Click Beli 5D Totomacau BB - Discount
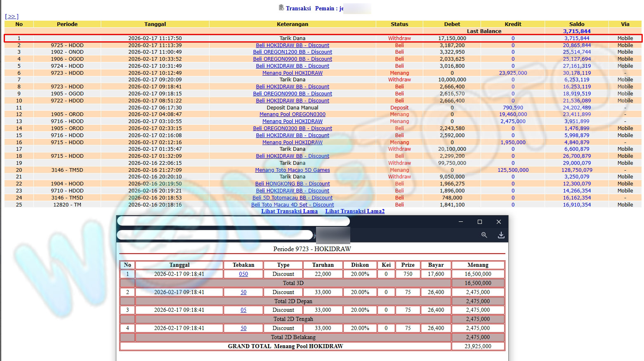Image resolution: width=644 pixels, height=361 pixels. click(x=292, y=198)
